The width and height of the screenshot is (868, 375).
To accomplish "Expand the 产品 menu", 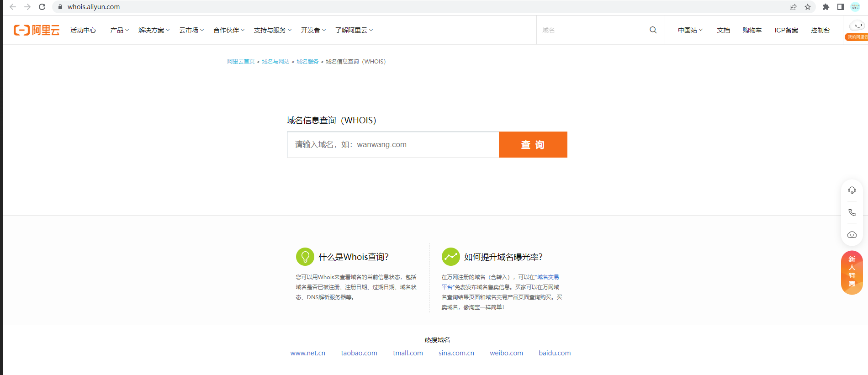I will point(120,30).
